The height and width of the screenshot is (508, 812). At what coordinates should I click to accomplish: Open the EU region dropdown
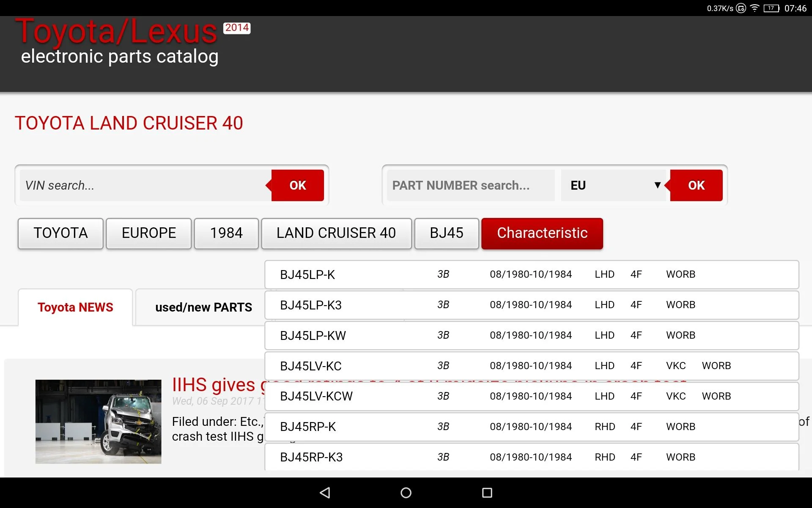(614, 185)
